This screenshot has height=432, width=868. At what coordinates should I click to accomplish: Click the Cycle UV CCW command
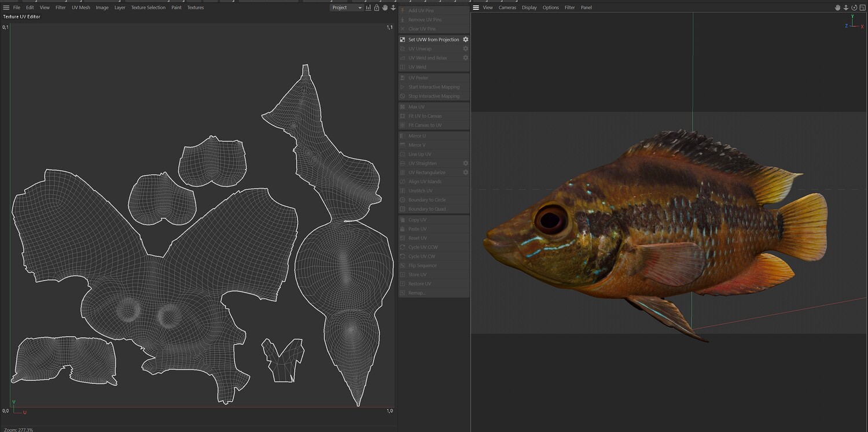coord(434,247)
